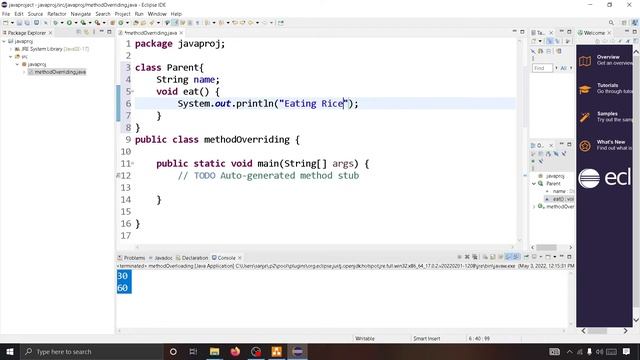Image resolution: width=640 pixels, height=360 pixels.
Task: Open the Debug button dropdown arrow
Action: (x=62, y=23)
